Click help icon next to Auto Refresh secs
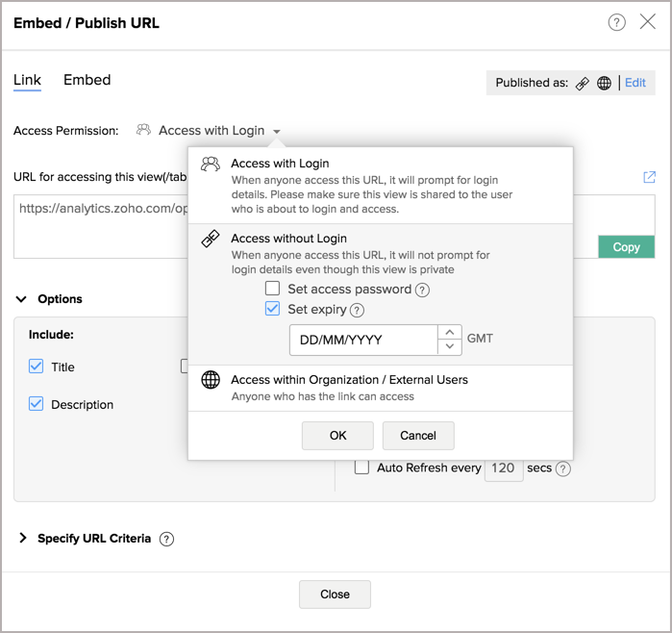The image size is (672, 633). (x=563, y=468)
